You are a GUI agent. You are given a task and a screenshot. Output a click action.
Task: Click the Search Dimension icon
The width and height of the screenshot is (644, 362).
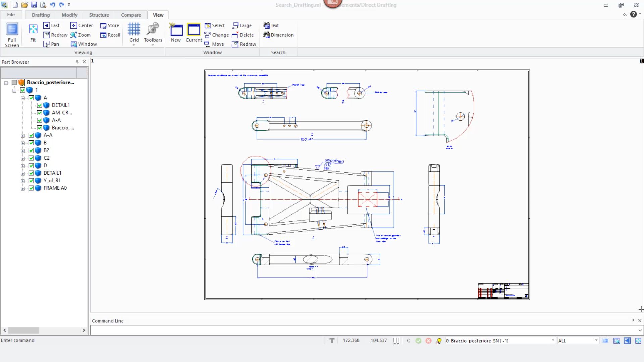[x=266, y=35]
